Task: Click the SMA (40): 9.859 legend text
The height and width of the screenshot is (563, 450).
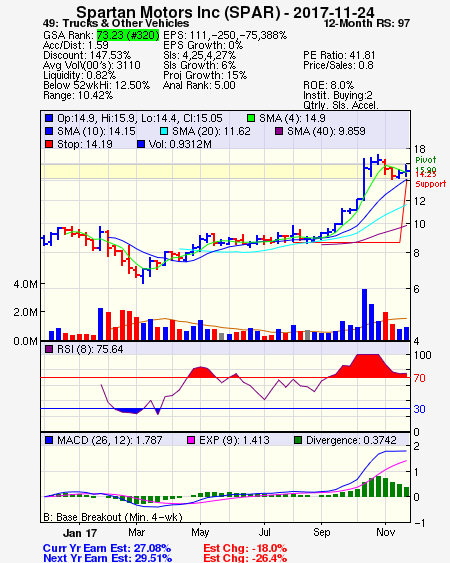Action: (x=326, y=131)
